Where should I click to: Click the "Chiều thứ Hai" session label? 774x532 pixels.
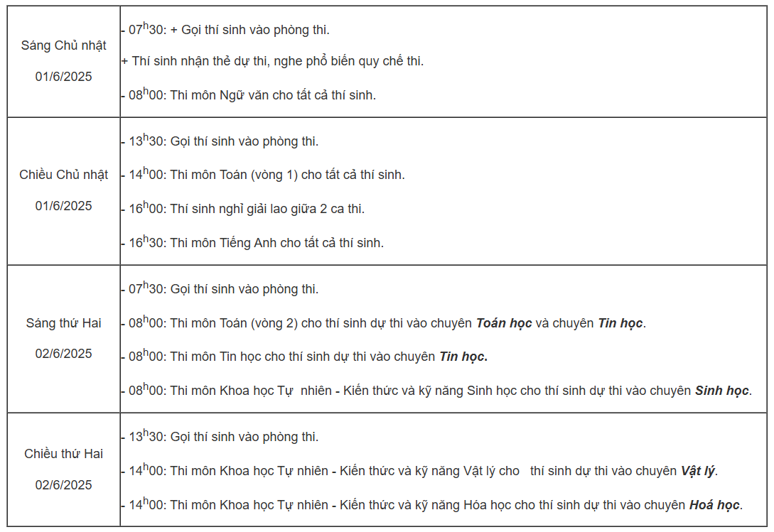click(x=63, y=454)
